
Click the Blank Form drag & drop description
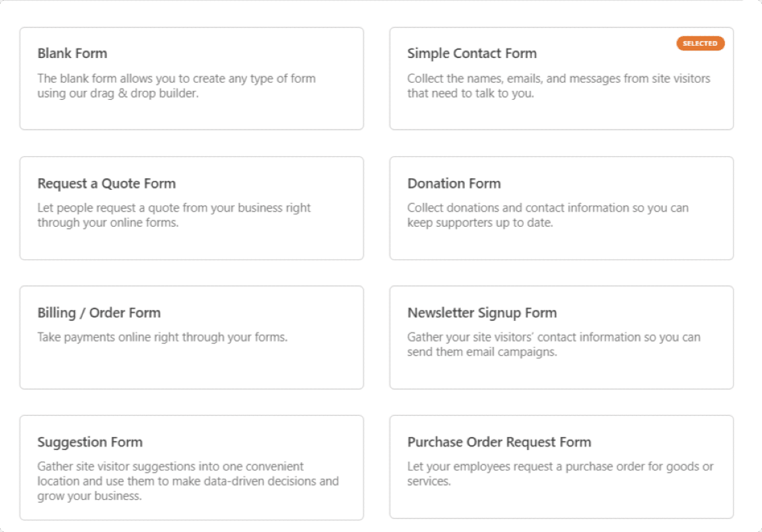tap(176, 86)
